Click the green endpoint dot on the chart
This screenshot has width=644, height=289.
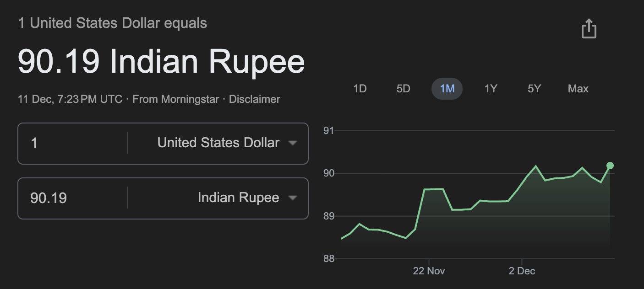click(609, 166)
